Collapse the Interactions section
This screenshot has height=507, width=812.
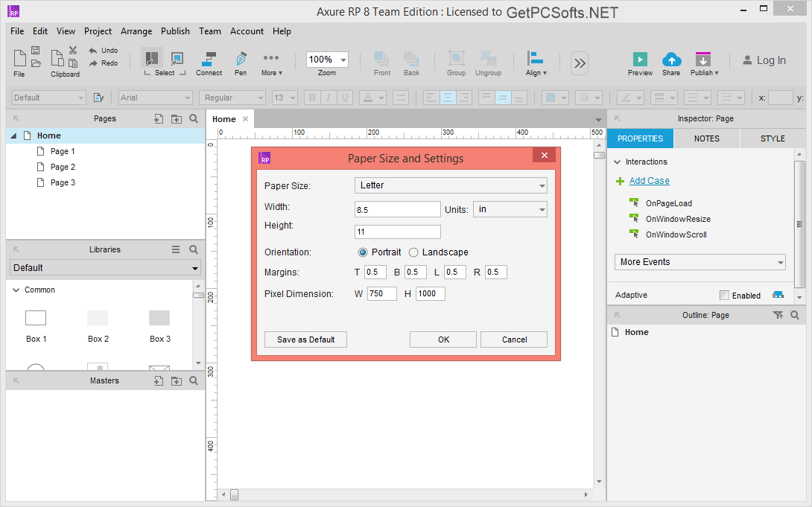click(x=618, y=162)
